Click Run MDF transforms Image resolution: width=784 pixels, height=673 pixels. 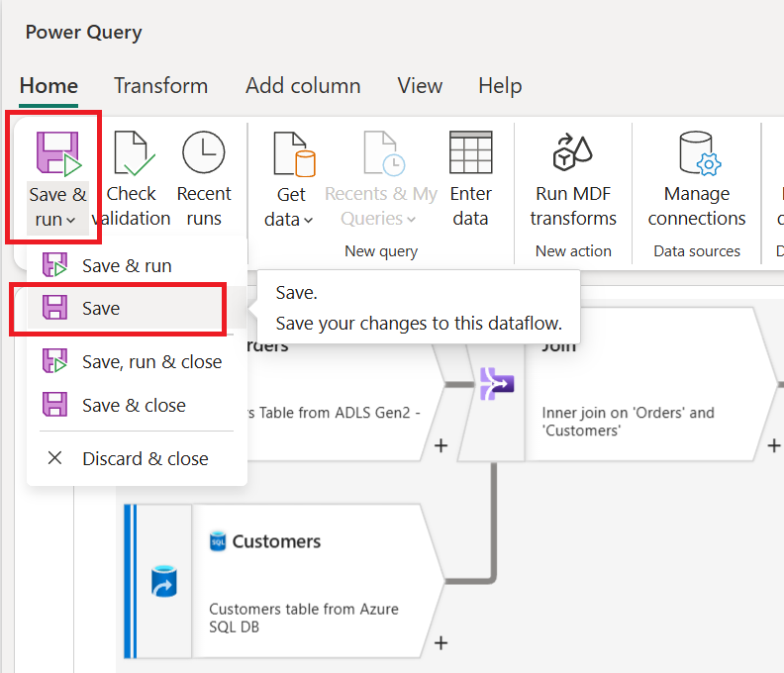tap(573, 179)
